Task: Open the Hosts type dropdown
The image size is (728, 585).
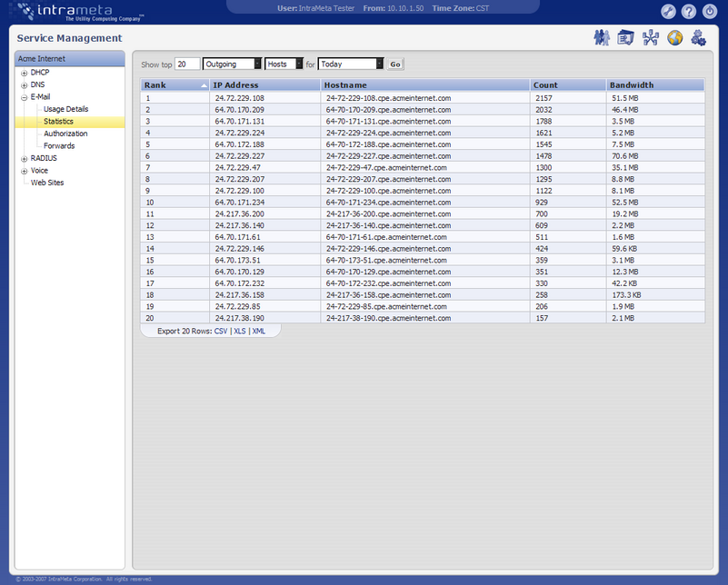Action: point(284,64)
